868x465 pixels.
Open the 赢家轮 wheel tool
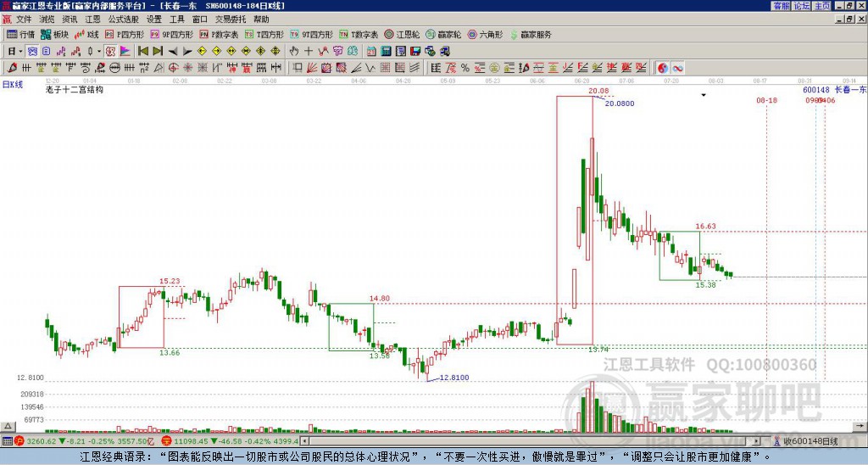tap(443, 34)
